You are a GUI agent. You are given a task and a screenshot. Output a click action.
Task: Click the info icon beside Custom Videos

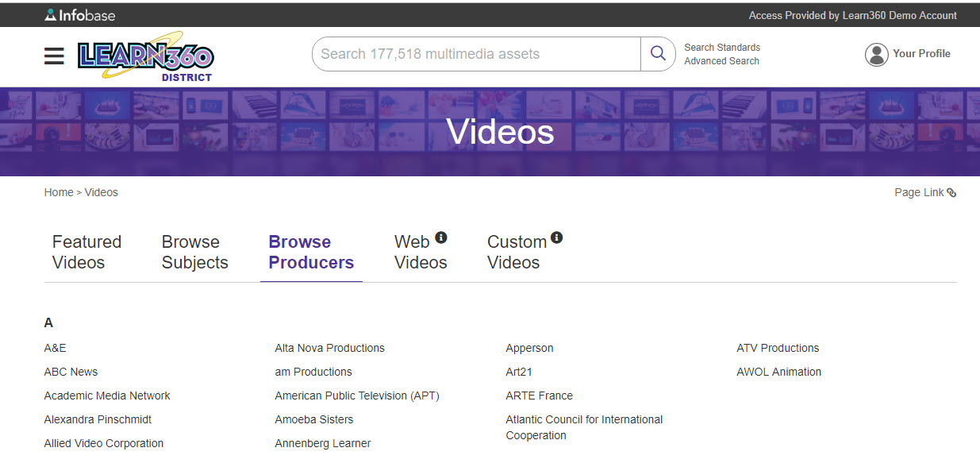(x=556, y=237)
